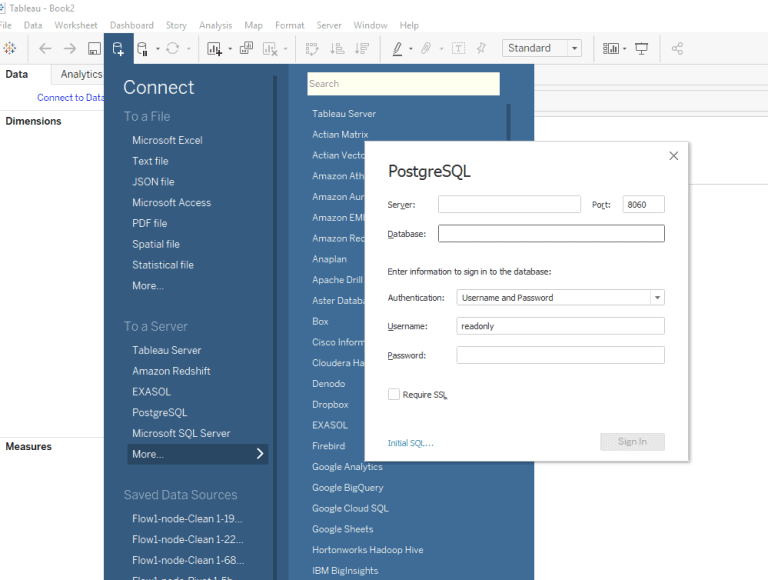Click the Swap Rows and Columns icon
The image size is (768, 580).
(x=312, y=48)
